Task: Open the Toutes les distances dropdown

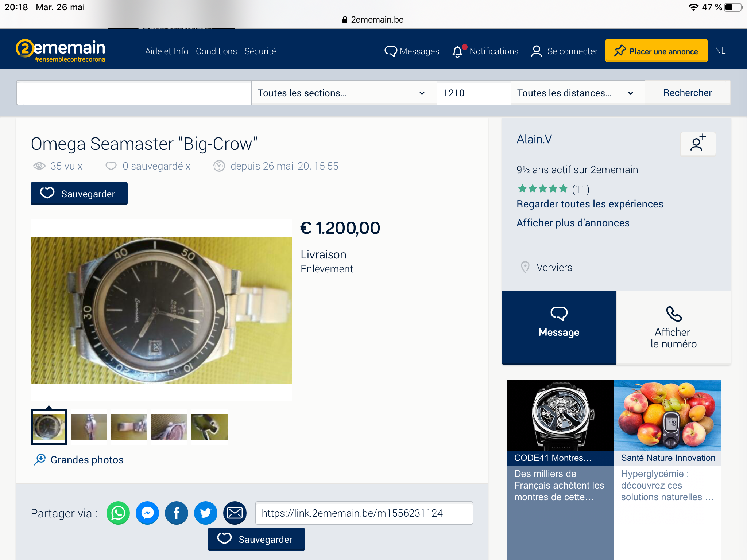Action: pos(577,93)
